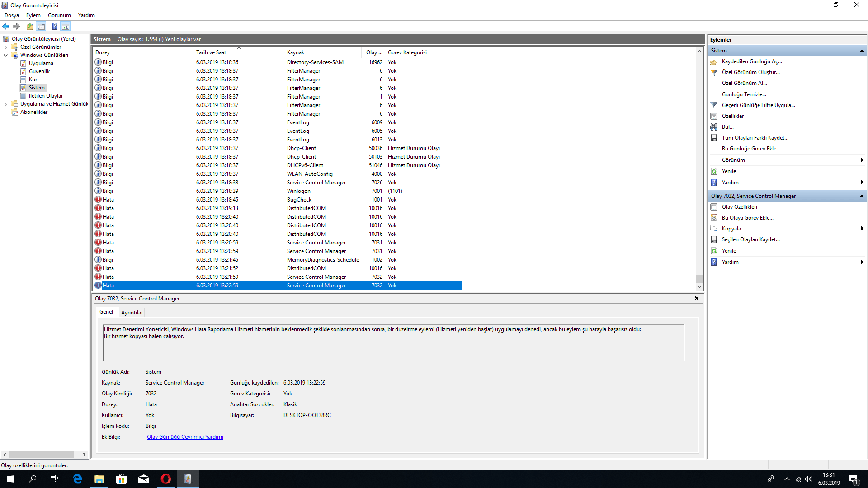Click the up-one-level folder toolbar icon
Image resolution: width=868 pixels, height=488 pixels.
[30, 26]
